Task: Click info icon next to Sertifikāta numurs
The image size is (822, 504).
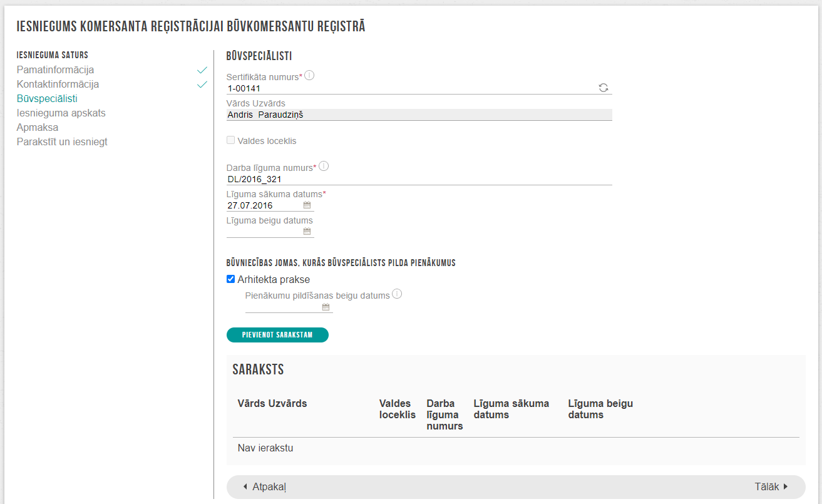Action: point(309,76)
